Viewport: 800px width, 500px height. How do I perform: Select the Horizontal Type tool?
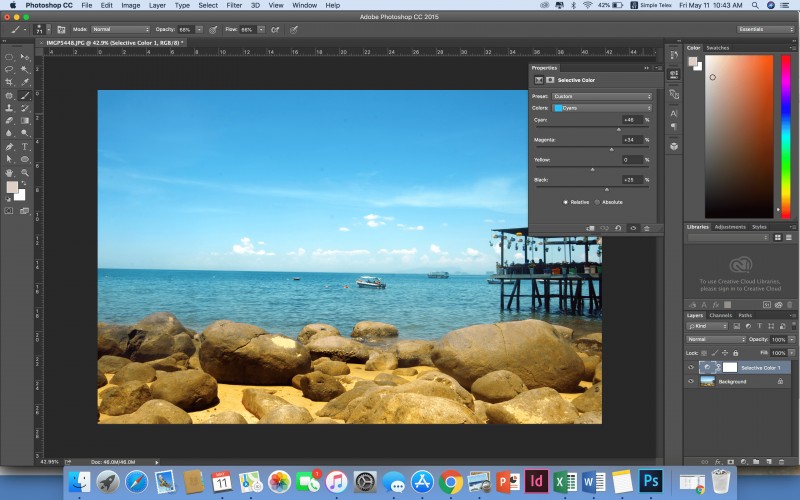click(25, 146)
